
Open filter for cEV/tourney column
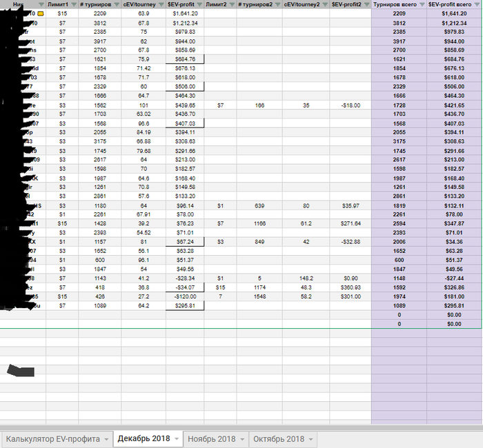pyautogui.click(x=161, y=5)
